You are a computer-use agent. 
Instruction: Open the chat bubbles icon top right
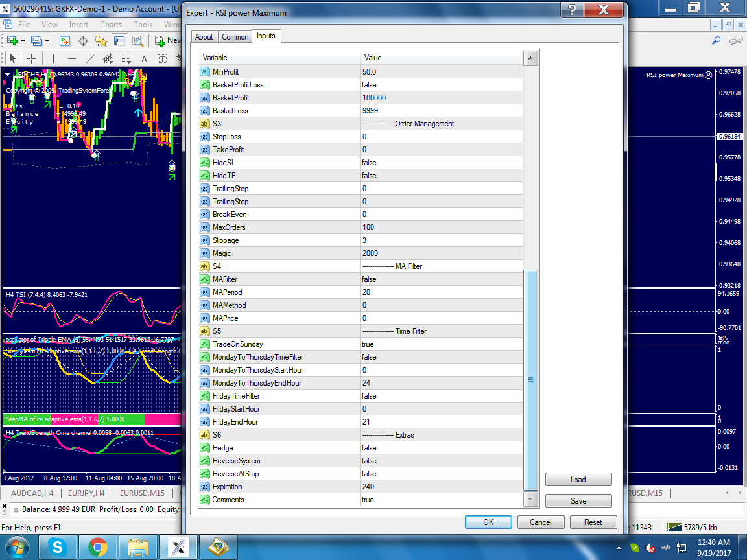(x=736, y=41)
